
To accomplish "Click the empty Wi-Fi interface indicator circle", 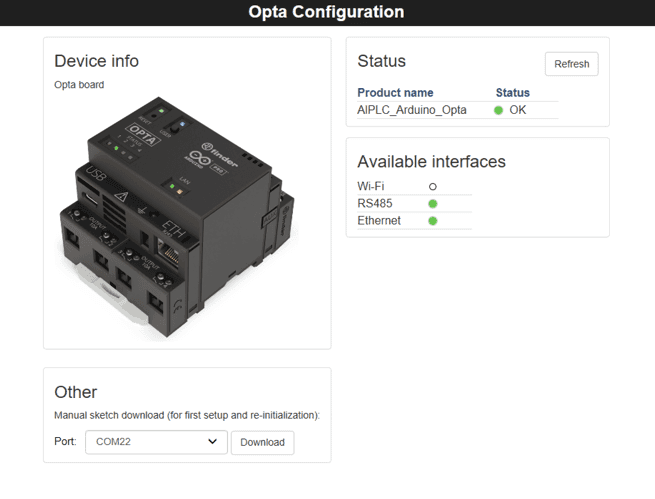I will 433,187.
